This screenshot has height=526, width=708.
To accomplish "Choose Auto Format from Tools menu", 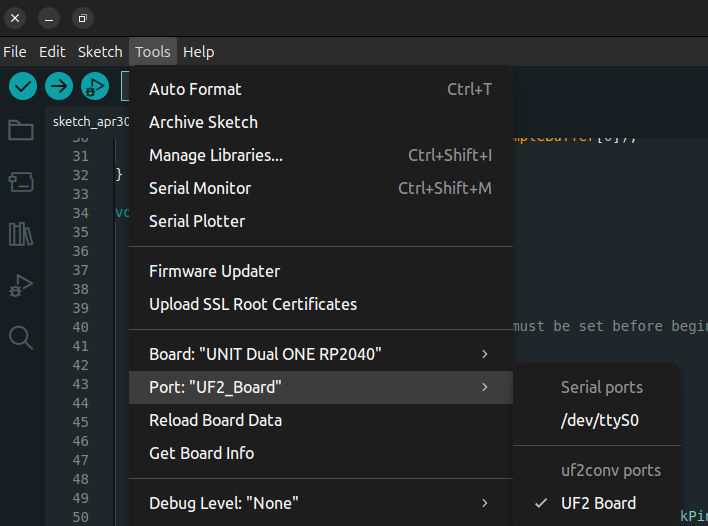I will coord(321,89).
